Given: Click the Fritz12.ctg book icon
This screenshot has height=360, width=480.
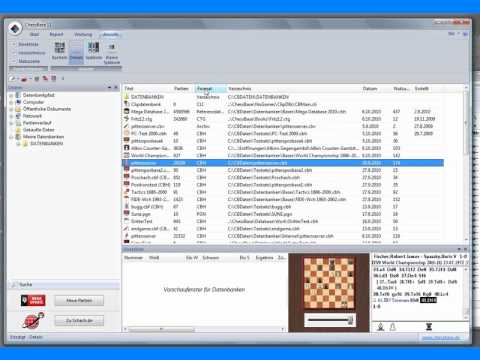Looking at the screenshot, I should point(127,119).
